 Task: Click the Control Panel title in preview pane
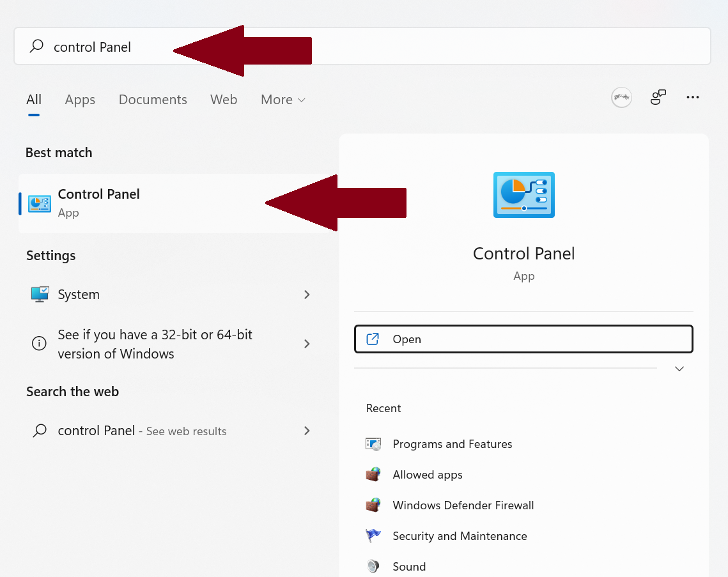tap(523, 254)
